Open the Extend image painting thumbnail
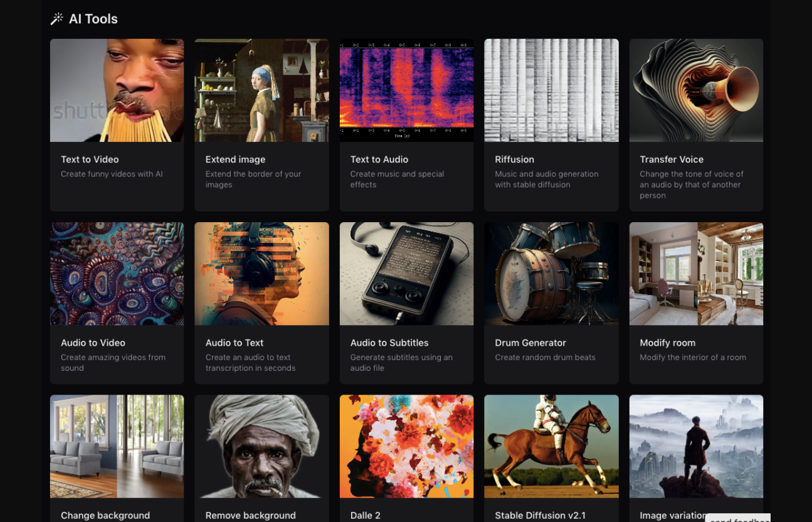The width and height of the screenshot is (812, 522). [261, 90]
